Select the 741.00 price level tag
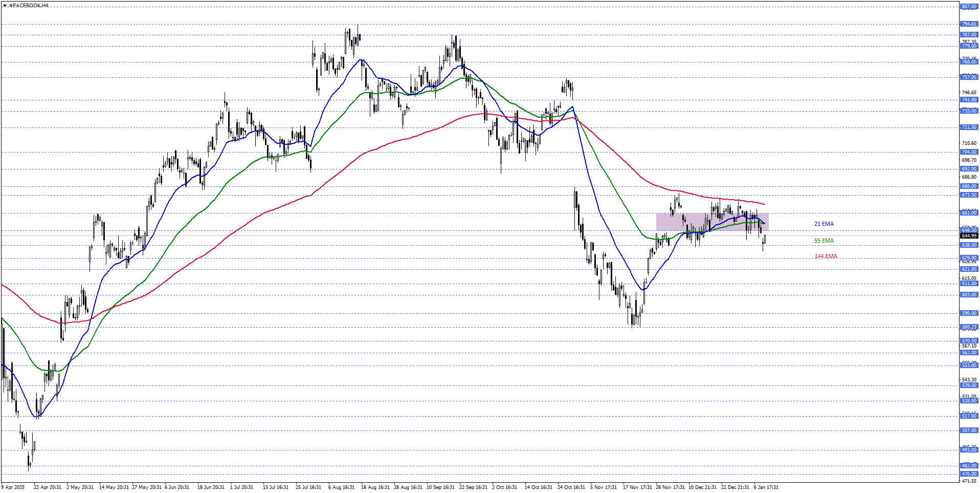Screen dimensions: 980x493 click(x=969, y=100)
